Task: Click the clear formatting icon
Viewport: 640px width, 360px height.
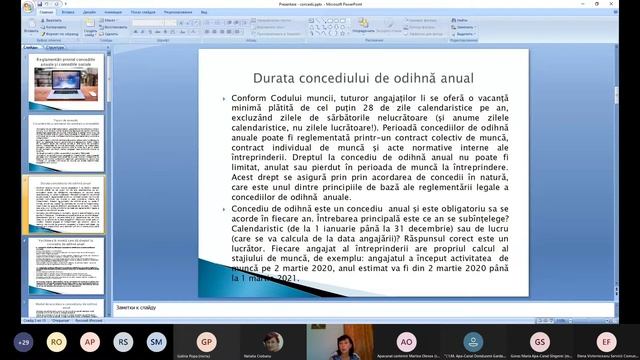Action: [196, 23]
